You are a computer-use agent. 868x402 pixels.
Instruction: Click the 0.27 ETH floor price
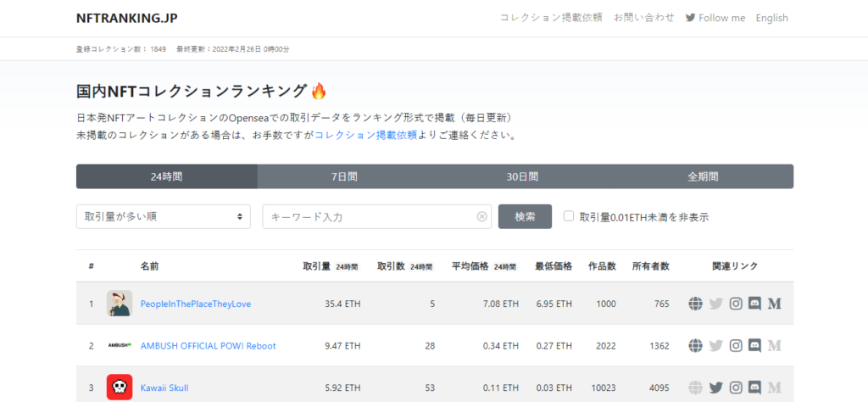pyautogui.click(x=554, y=346)
